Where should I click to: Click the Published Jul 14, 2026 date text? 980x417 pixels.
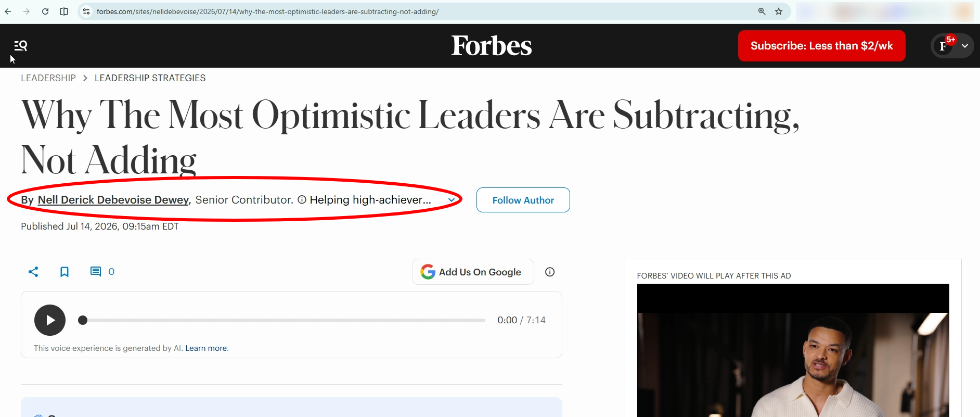(99, 226)
